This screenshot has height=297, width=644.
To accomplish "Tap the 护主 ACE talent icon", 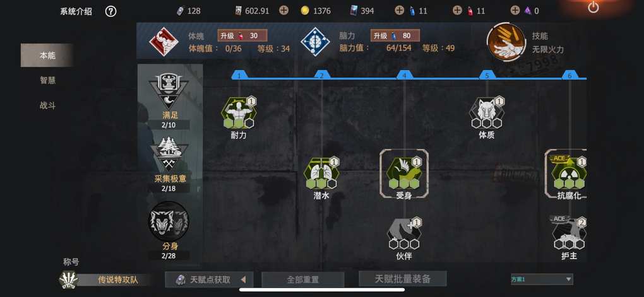I will click(x=569, y=233).
